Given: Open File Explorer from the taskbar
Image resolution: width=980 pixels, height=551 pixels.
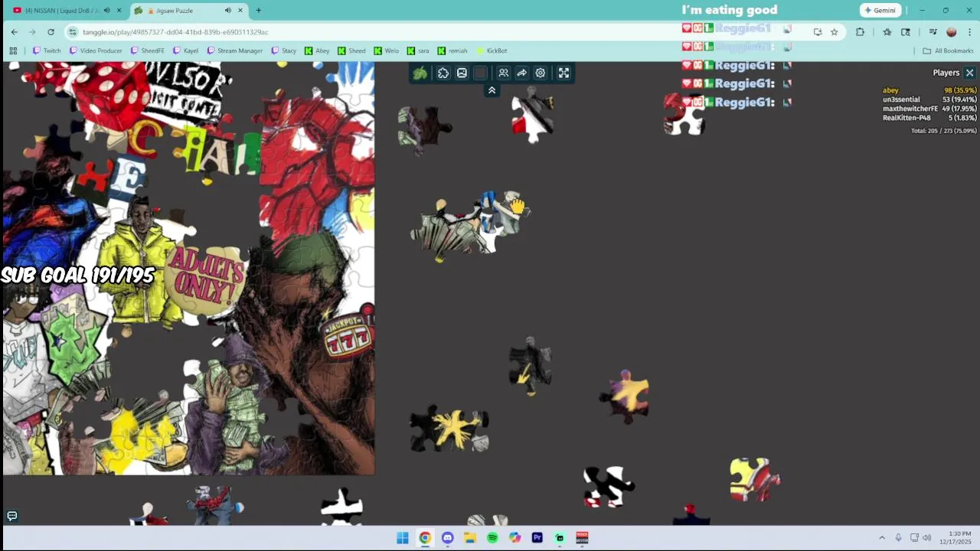Looking at the screenshot, I should point(469,538).
